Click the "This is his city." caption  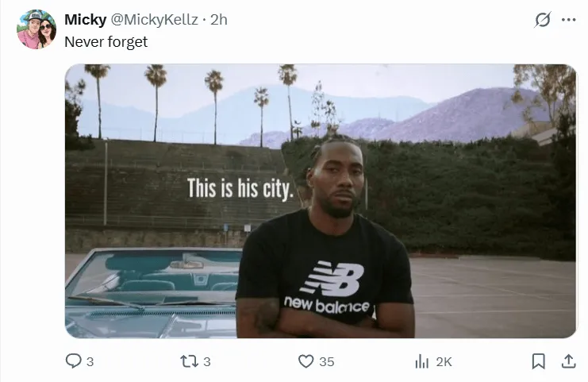tap(240, 189)
